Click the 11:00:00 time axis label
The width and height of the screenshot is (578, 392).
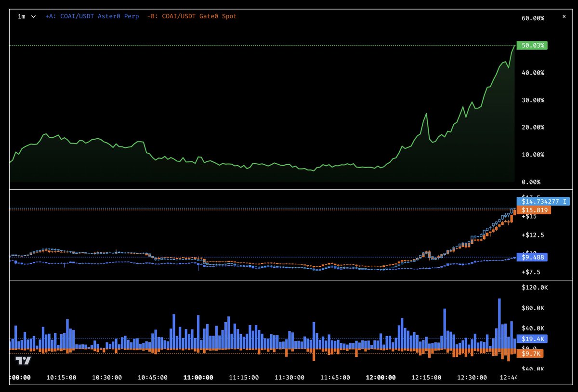[198, 378]
